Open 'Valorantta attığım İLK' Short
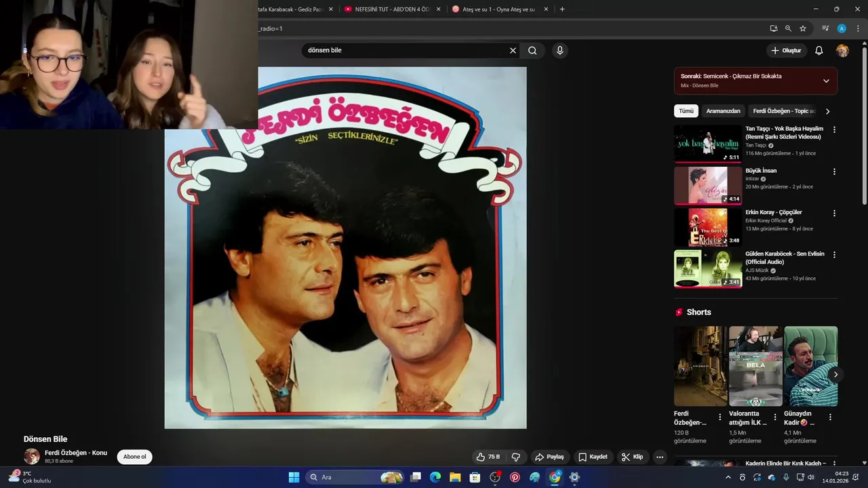Image resolution: width=868 pixels, height=488 pixels. (x=755, y=366)
